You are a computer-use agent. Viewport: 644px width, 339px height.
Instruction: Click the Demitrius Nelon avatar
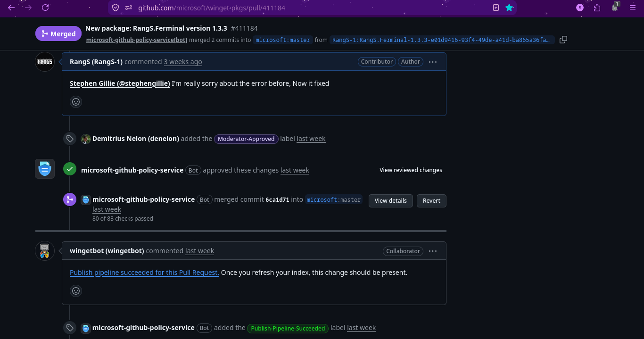86,139
